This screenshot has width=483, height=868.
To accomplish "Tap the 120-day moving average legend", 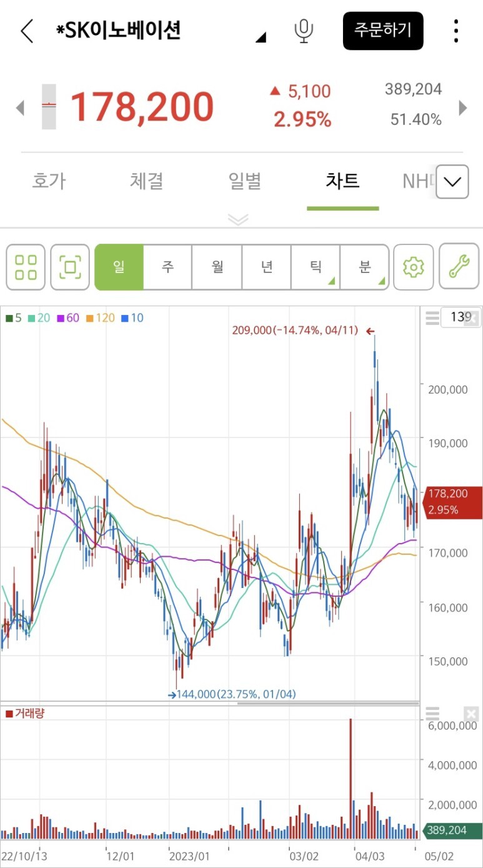I will (x=100, y=317).
